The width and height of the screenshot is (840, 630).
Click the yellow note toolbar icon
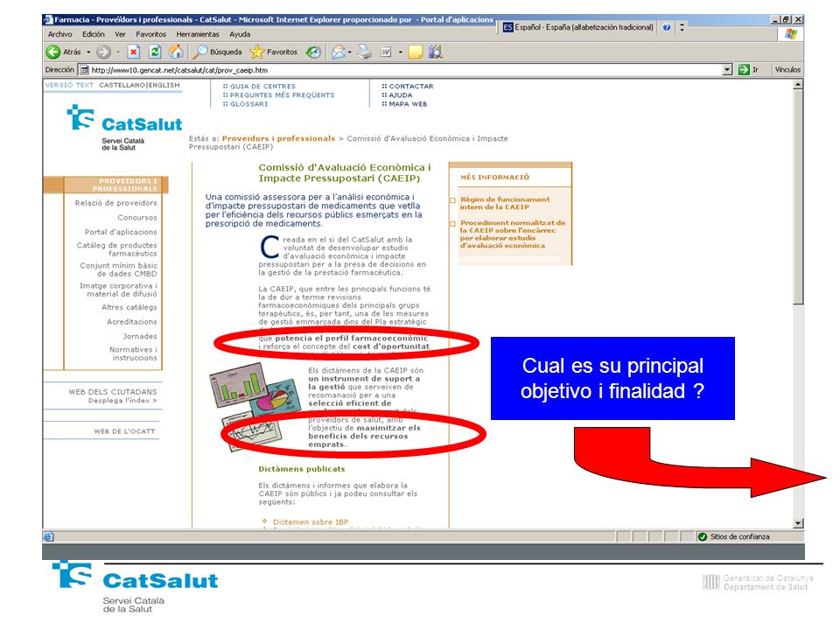point(415,52)
